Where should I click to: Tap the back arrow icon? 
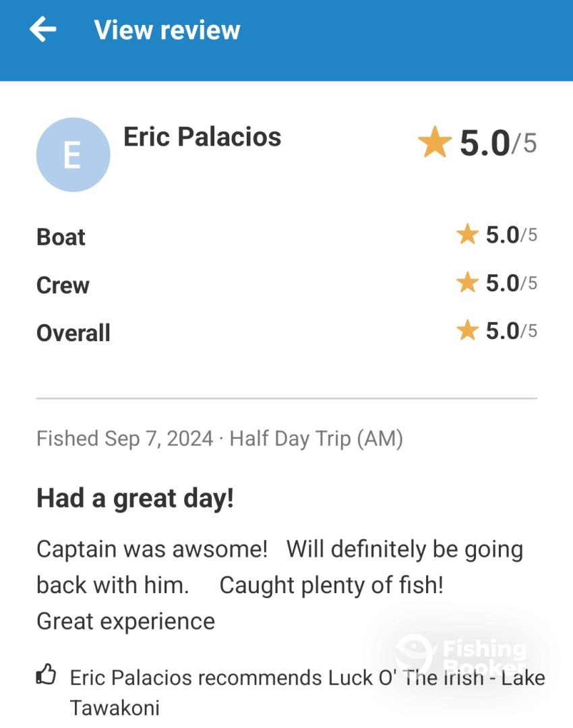coord(42,29)
